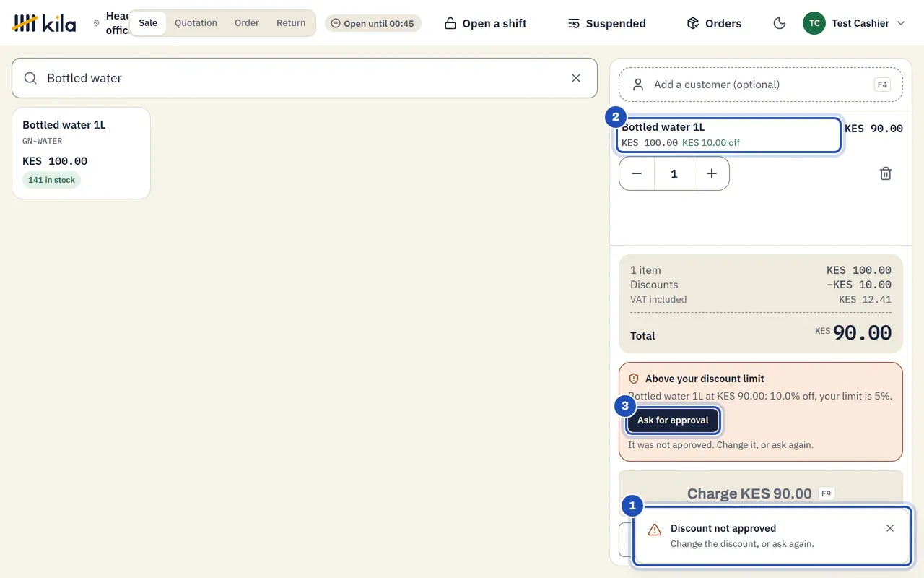Click the search magnifier icon
This screenshot has height=578, width=924.
(30, 78)
